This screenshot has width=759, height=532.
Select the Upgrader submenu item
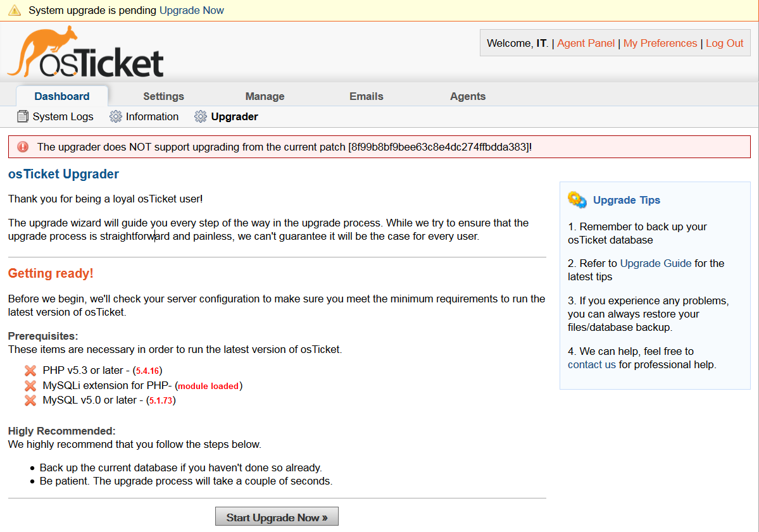(234, 116)
